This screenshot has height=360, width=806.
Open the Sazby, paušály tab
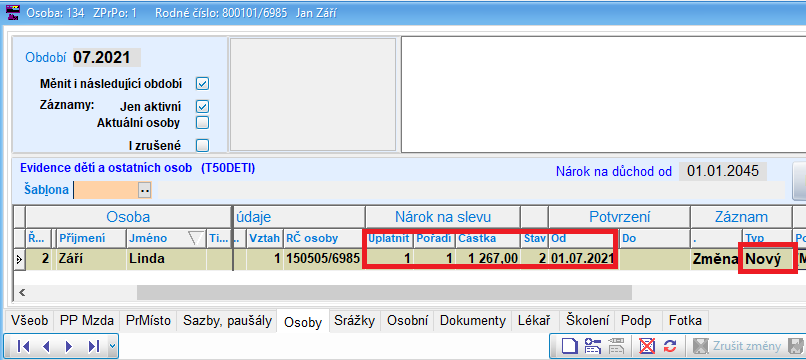(227, 321)
